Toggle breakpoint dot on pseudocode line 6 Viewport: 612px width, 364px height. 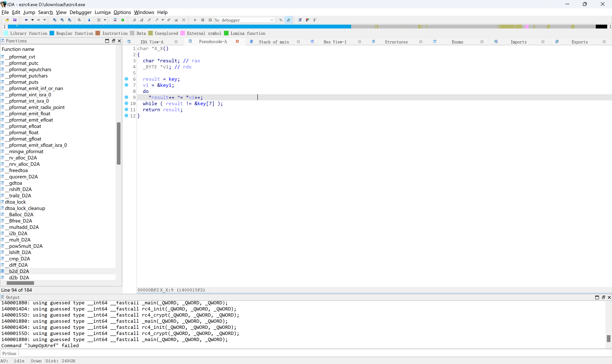coord(126,79)
